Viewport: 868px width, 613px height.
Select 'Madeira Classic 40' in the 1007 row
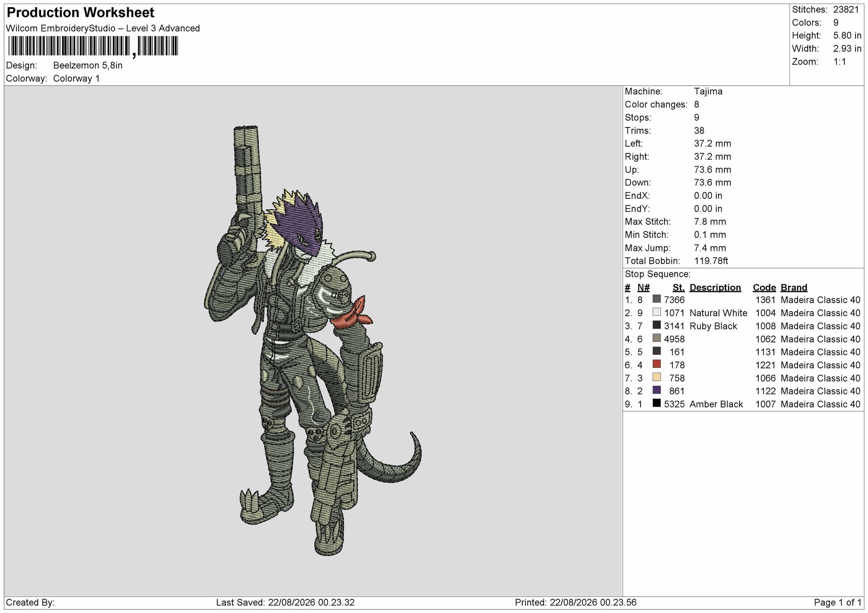coord(821,404)
